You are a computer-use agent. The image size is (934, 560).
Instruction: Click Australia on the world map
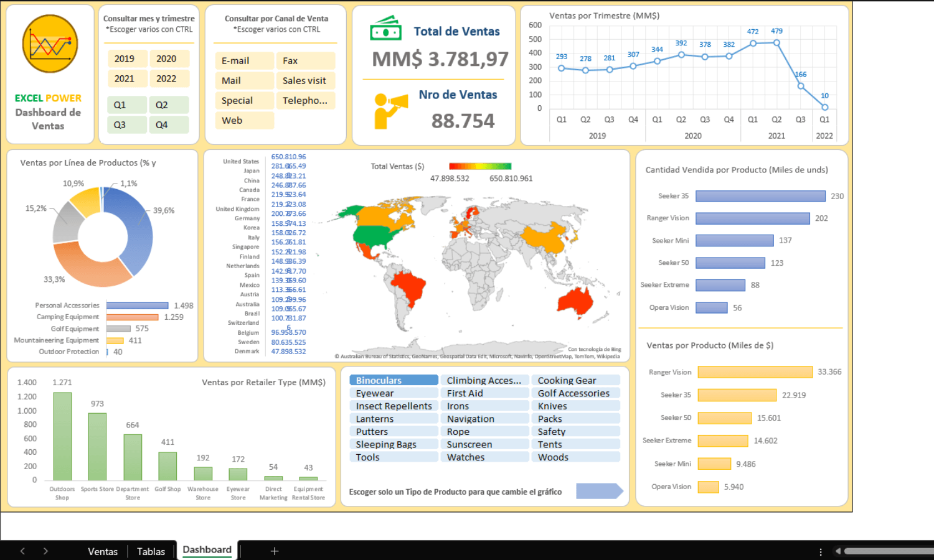click(x=575, y=301)
